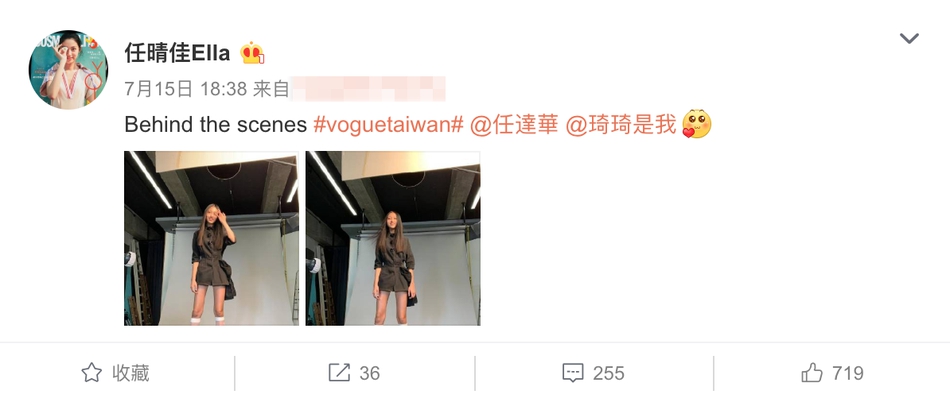The height and width of the screenshot is (402, 950).
Task: Click the profile avatar photo
Action: [68, 69]
